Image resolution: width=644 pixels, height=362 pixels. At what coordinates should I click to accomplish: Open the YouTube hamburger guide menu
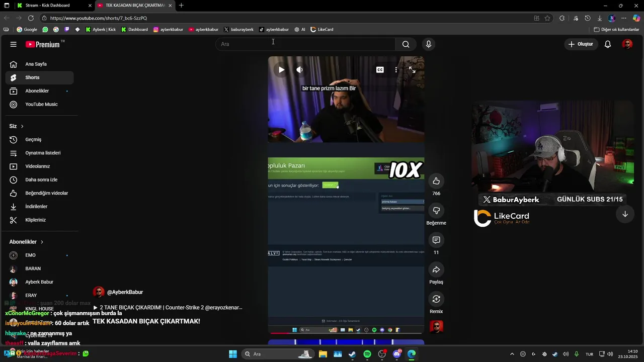tap(14, 44)
